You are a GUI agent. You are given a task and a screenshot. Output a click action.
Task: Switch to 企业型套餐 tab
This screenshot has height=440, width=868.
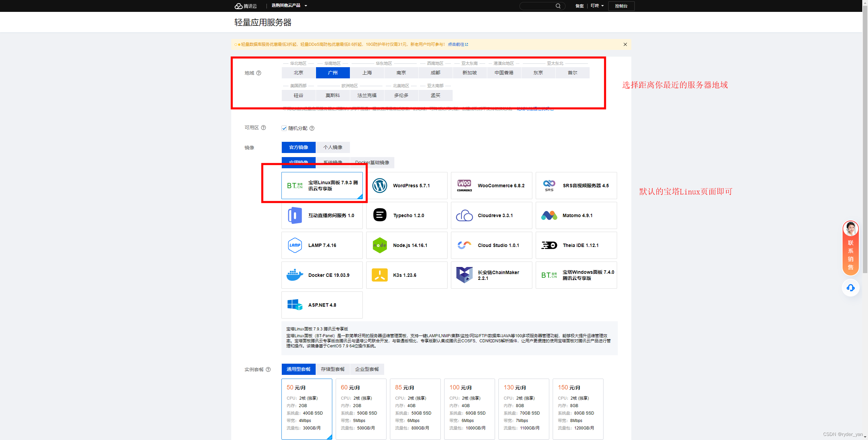point(367,369)
